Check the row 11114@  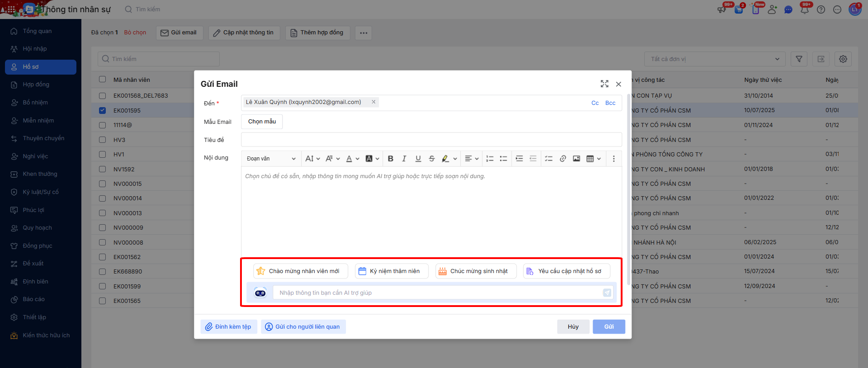point(103,125)
